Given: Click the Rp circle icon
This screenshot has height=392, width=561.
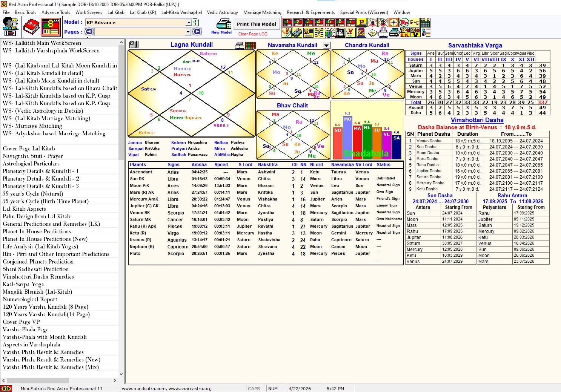Looking at the screenshot, I should point(404,23).
